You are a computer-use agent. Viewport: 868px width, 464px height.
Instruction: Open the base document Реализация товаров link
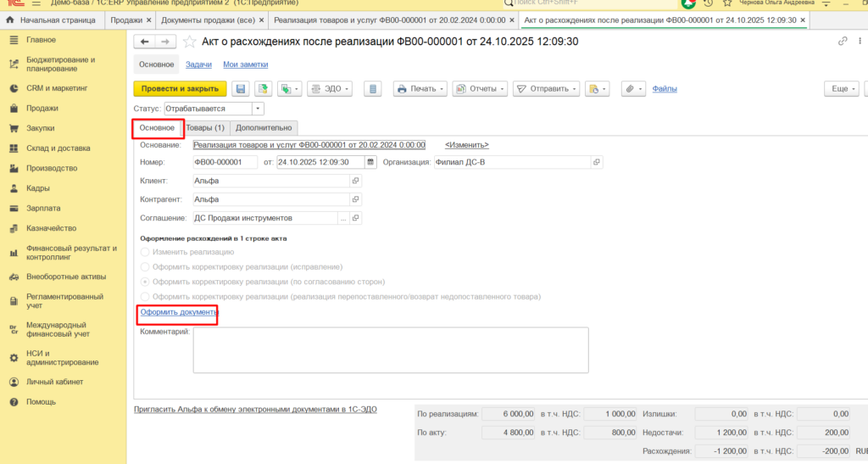click(309, 145)
